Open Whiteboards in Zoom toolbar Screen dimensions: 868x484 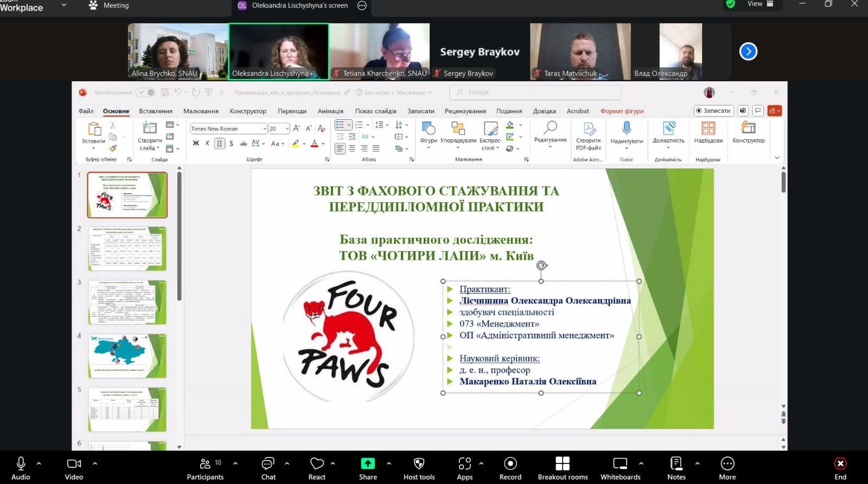coord(620,464)
